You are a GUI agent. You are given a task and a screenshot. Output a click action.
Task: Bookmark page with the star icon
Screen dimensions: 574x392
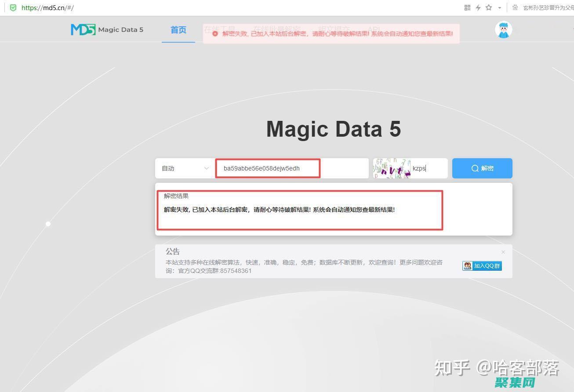tap(489, 7)
